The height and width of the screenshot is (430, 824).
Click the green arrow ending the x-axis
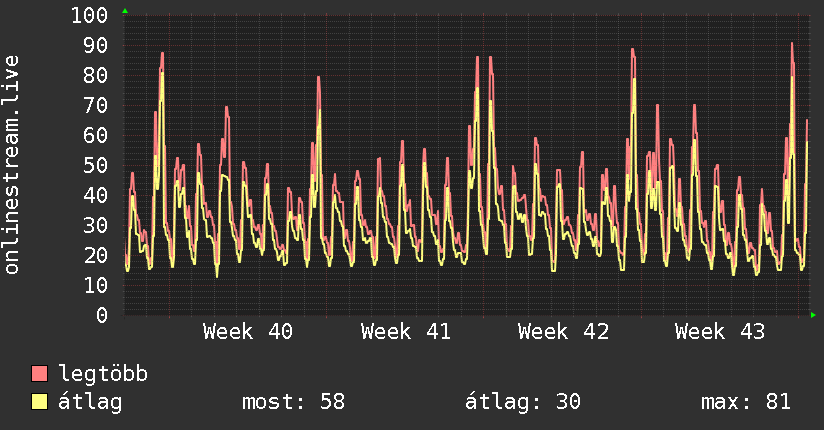tap(813, 315)
